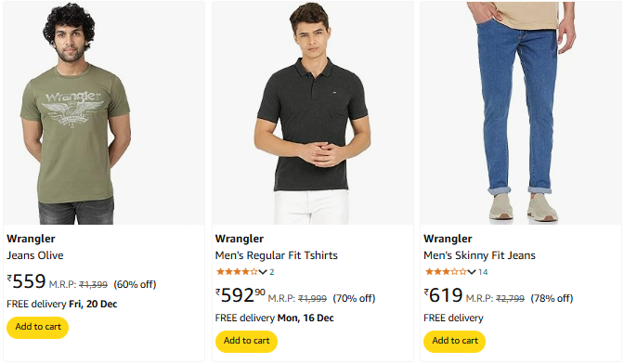Add Men's Regular Fit Tshirts to cart
This screenshot has height=364, width=624.
pyautogui.click(x=246, y=342)
